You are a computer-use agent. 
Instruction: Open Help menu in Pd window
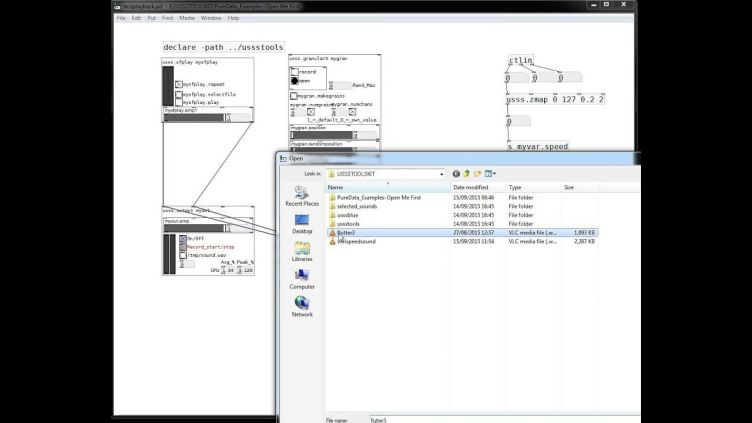click(x=233, y=18)
